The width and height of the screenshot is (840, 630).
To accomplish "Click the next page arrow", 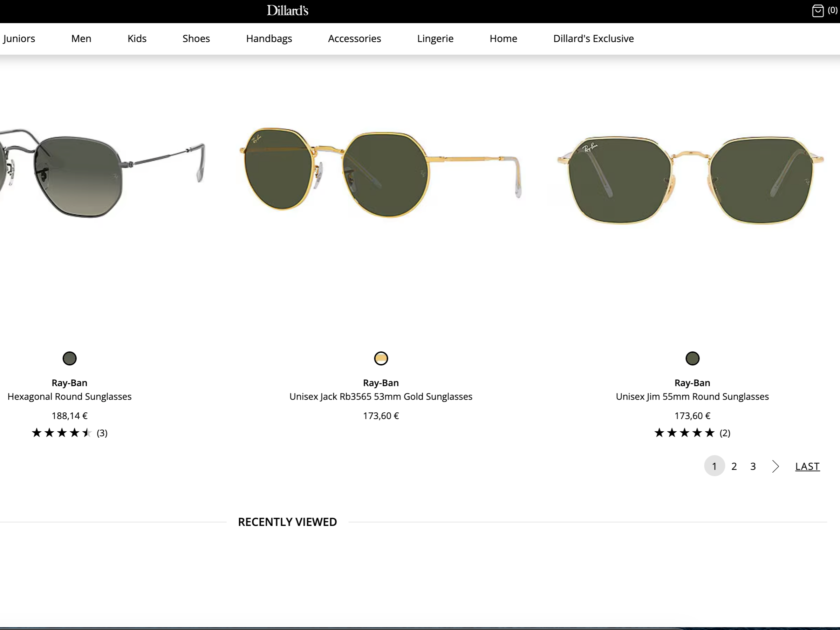I will tap(776, 466).
